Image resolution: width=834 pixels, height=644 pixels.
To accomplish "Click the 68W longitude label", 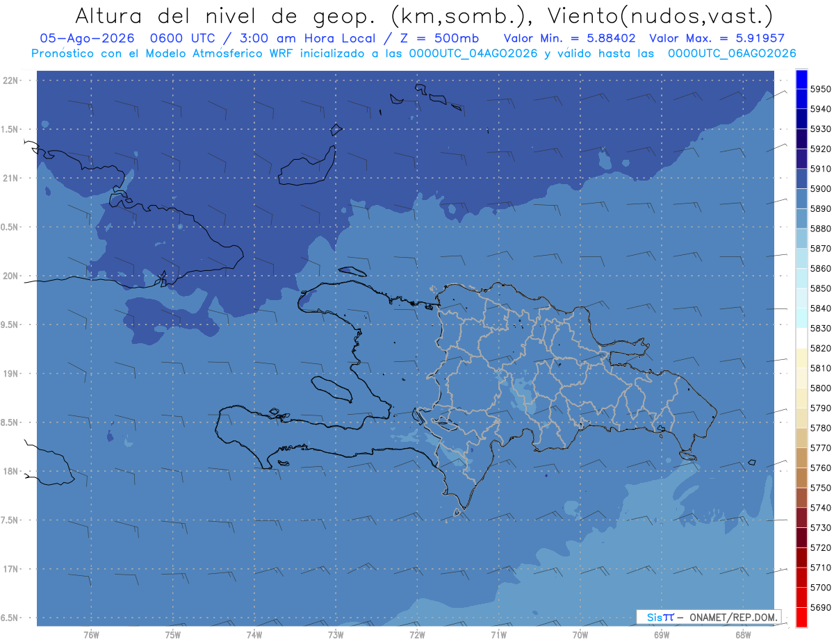I will [x=743, y=634].
